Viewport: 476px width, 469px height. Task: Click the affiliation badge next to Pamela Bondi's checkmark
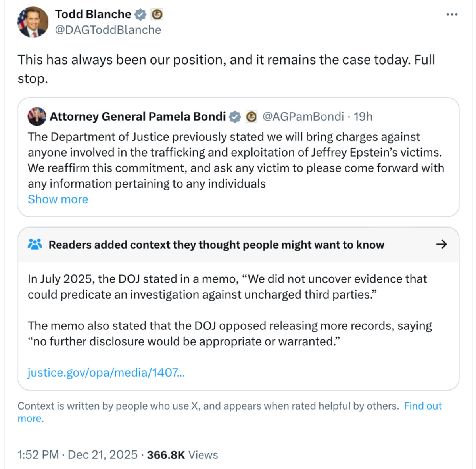tap(251, 116)
